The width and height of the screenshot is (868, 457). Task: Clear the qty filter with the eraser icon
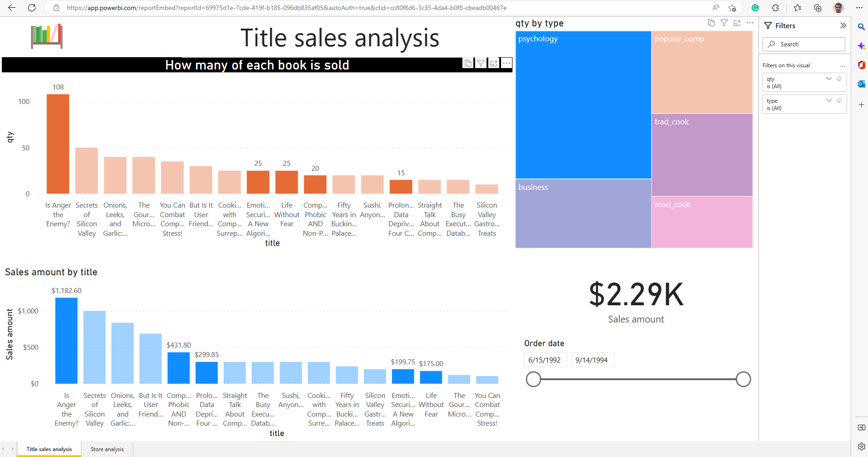(839, 79)
